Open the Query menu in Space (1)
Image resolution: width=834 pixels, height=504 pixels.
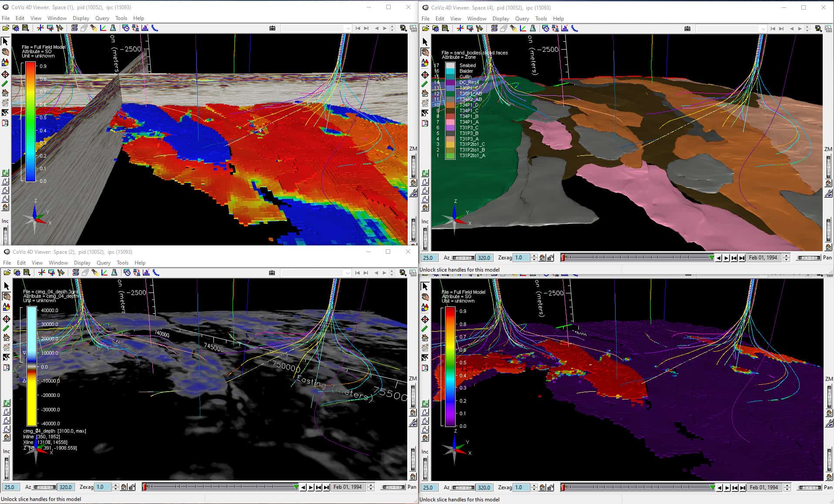102,18
